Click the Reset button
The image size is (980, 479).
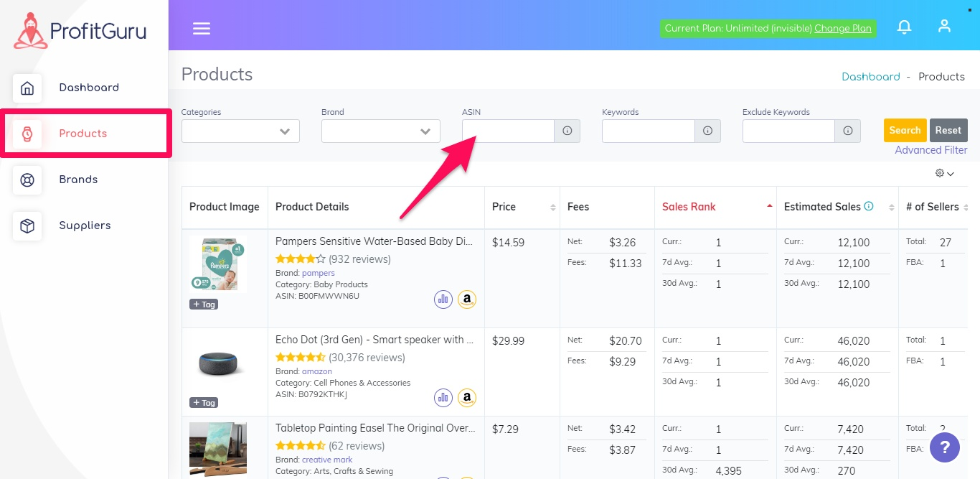point(948,130)
